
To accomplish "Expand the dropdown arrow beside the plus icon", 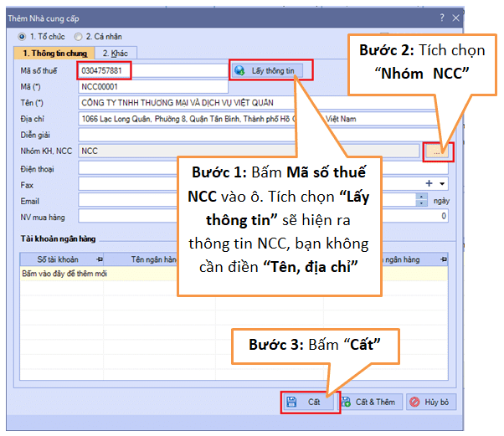I will click(442, 183).
